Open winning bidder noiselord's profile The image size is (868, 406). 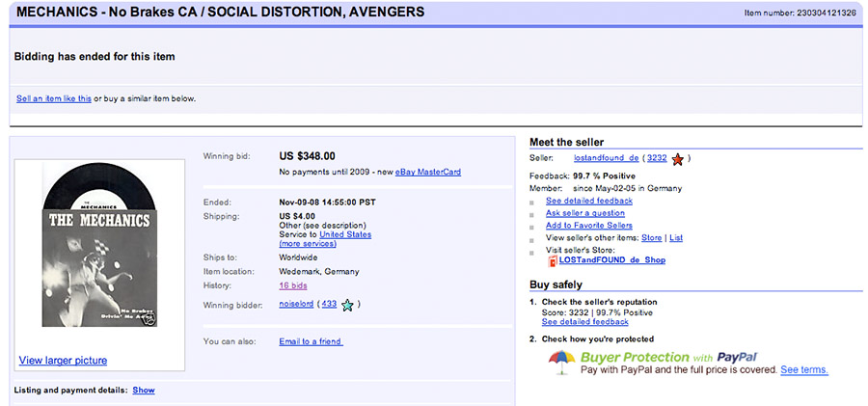tap(297, 304)
